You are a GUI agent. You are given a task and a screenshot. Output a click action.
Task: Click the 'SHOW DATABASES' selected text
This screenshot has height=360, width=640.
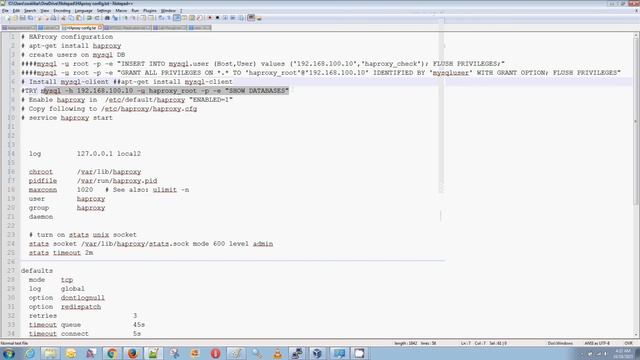(257, 91)
